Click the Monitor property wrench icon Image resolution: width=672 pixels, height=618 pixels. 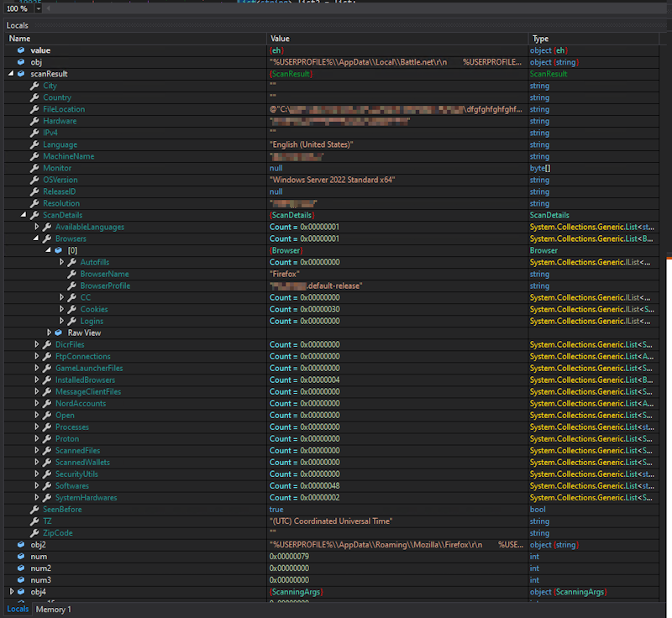coord(34,168)
